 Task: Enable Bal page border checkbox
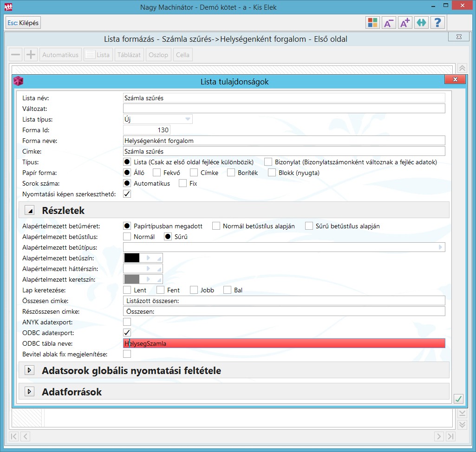tap(227, 290)
